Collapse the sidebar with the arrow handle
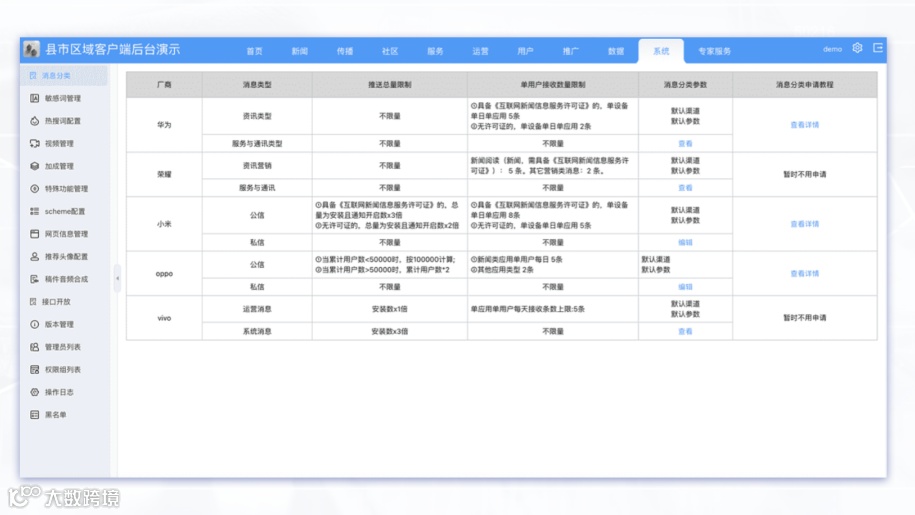 (x=117, y=279)
